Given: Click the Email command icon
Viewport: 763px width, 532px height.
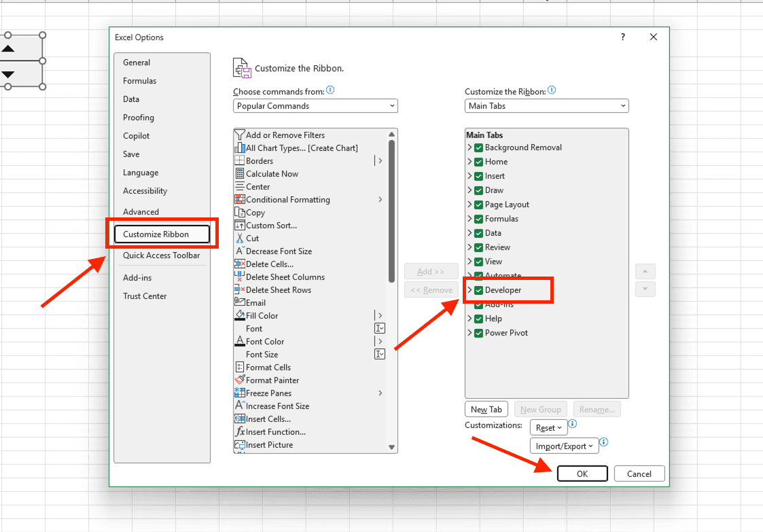Looking at the screenshot, I should [x=239, y=302].
